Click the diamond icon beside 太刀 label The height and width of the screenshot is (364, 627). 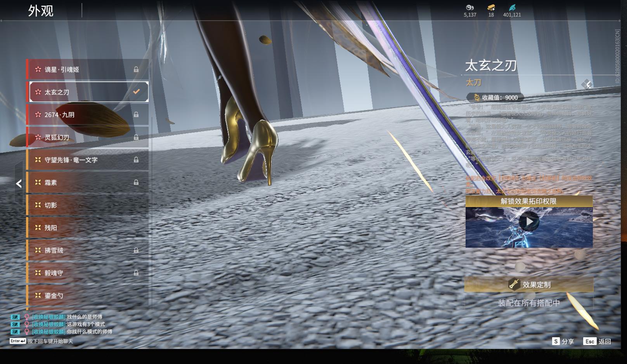586,85
